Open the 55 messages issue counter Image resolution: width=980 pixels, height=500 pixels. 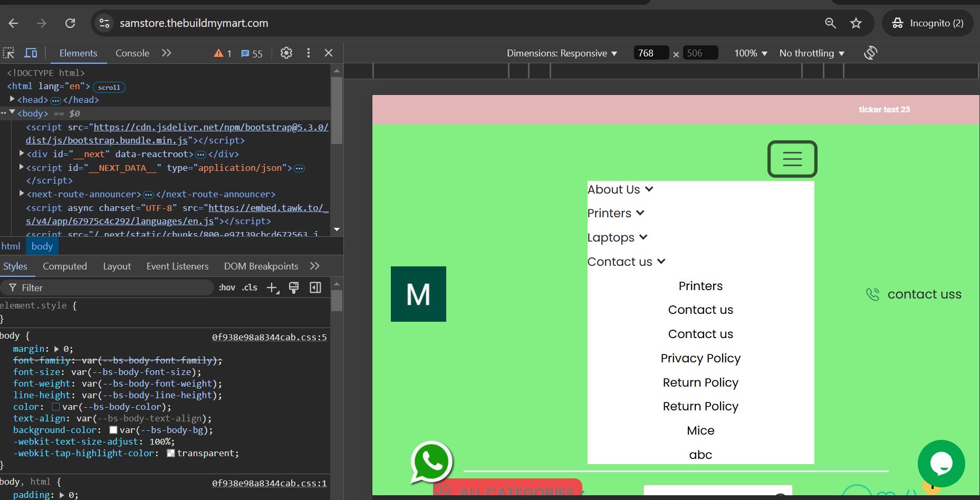pos(252,53)
